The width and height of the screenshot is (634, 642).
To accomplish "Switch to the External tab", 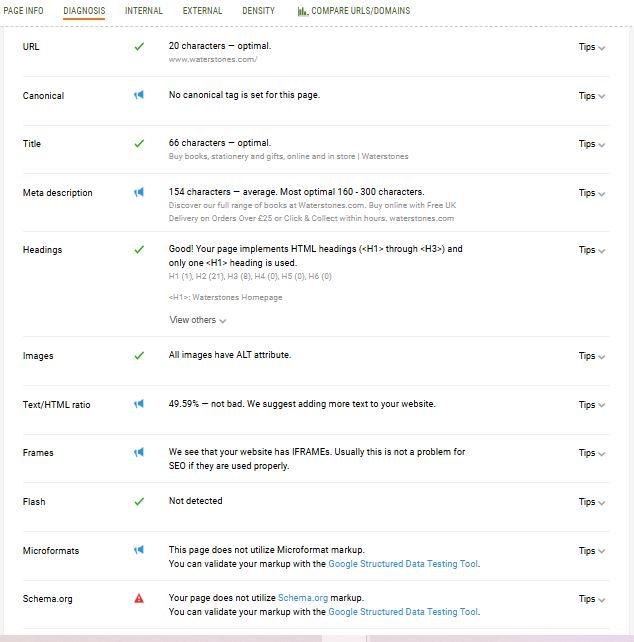I will coord(202,11).
